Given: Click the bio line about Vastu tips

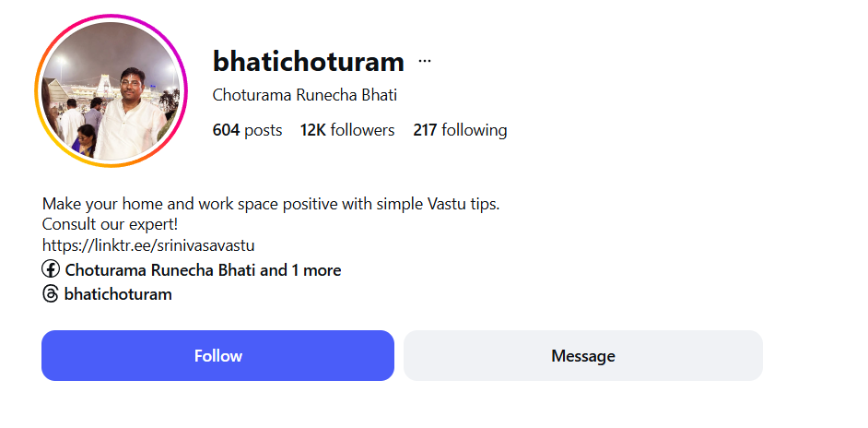Looking at the screenshot, I should click(270, 204).
